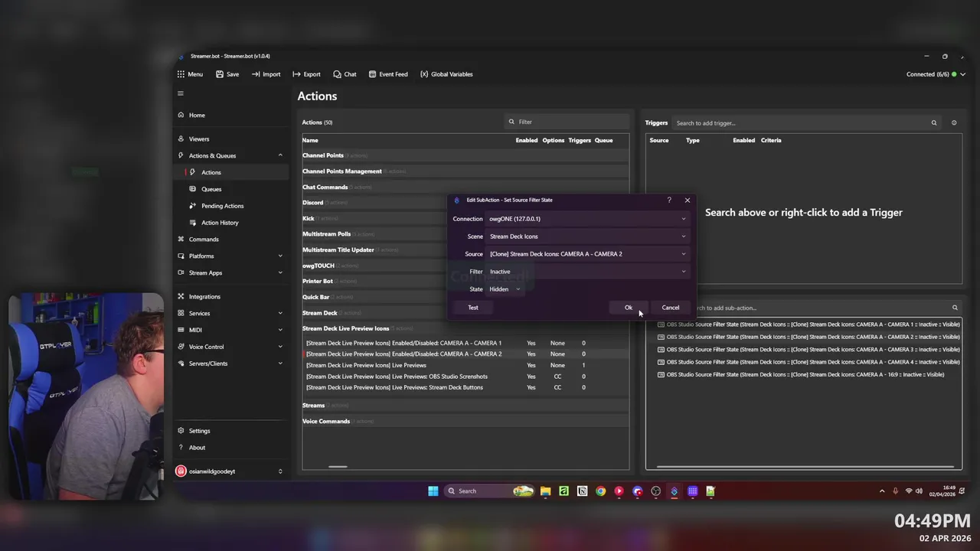The width and height of the screenshot is (980, 551).
Task: Select Channel Points action group
Action: (465, 155)
